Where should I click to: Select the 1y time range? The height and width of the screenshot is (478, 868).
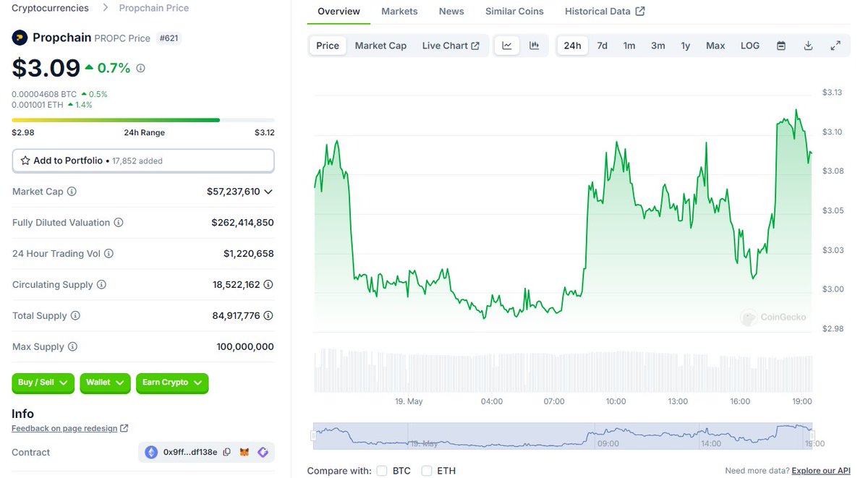(x=685, y=46)
